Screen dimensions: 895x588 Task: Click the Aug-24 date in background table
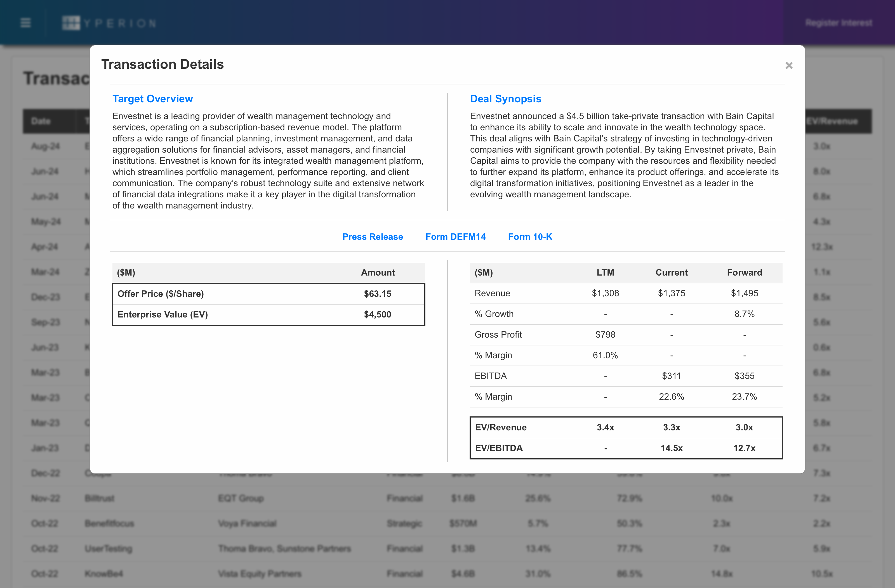tap(45, 146)
